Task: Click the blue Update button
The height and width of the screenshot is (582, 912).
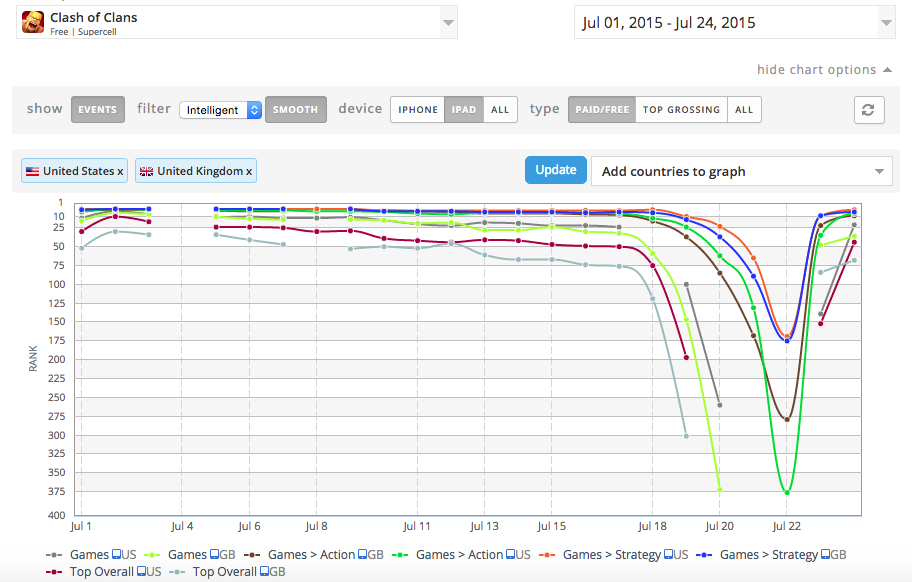Action: (556, 170)
